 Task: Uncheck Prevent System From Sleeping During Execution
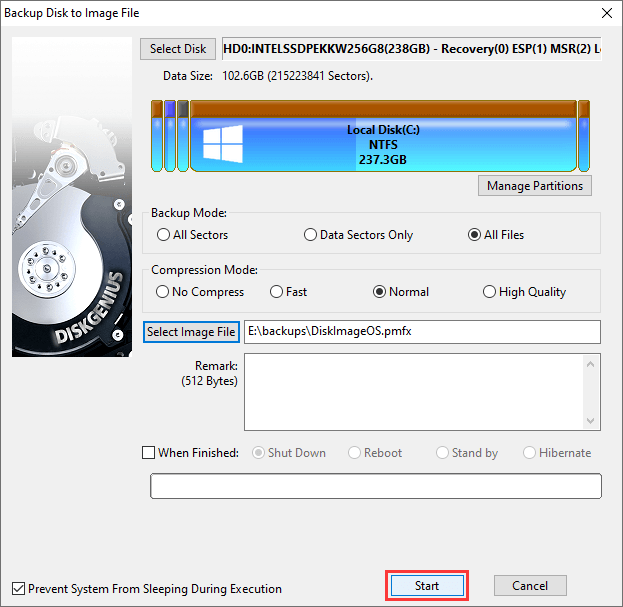click(18, 589)
